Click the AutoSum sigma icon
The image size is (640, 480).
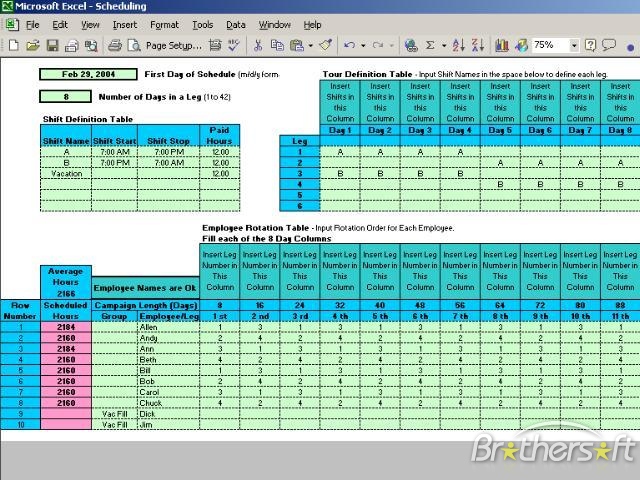tap(431, 45)
